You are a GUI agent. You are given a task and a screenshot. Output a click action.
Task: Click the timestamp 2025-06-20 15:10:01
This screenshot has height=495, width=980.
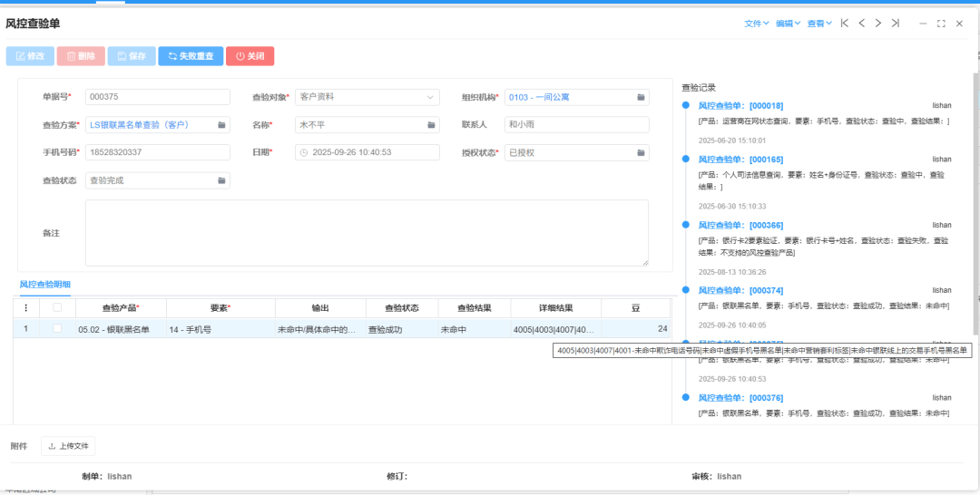point(732,141)
